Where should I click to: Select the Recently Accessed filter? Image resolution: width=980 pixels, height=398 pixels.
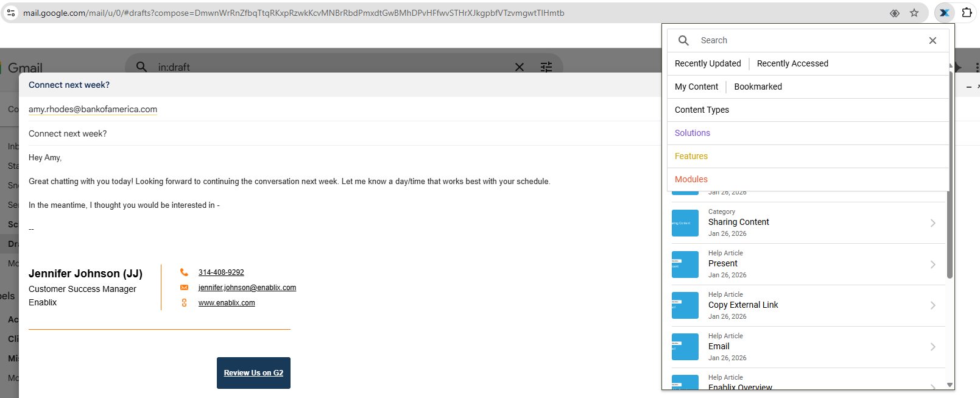point(792,63)
